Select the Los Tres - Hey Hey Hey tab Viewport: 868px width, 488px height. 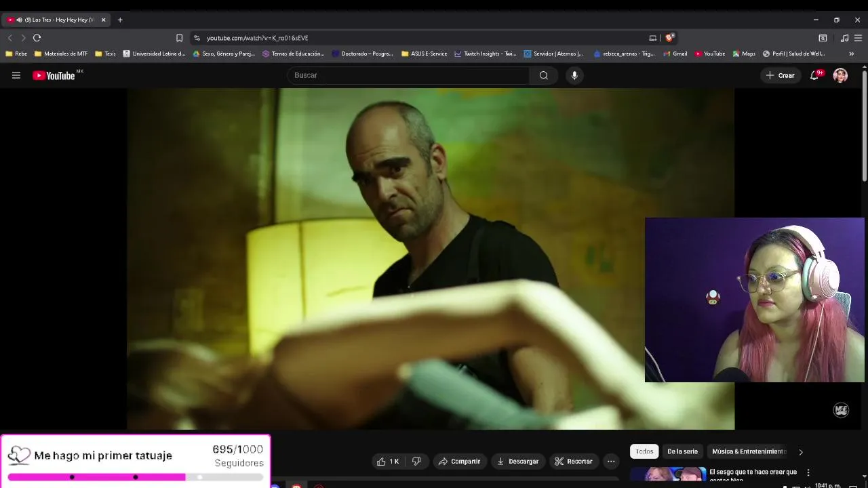click(57, 20)
